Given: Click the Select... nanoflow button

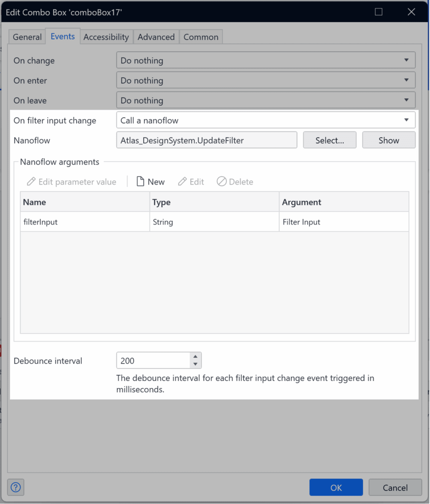Looking at the screenshot, I should pyautogui.click(x=330, y=140).
